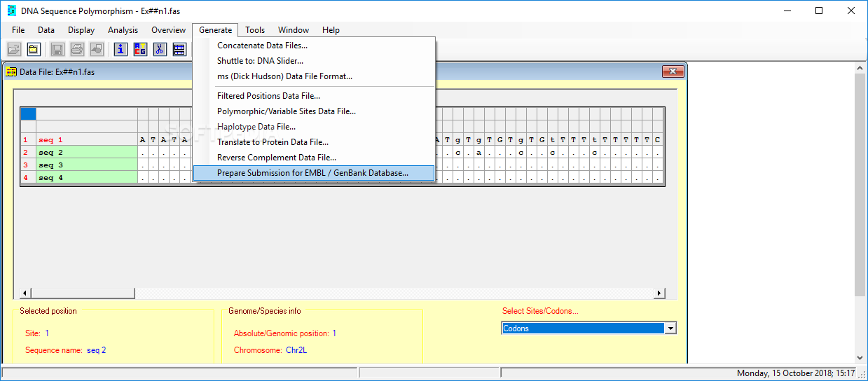Click row number 4 in sequence table
This screenshot has width=868, height=381.
pyautogui.click(x=28, y=178)
